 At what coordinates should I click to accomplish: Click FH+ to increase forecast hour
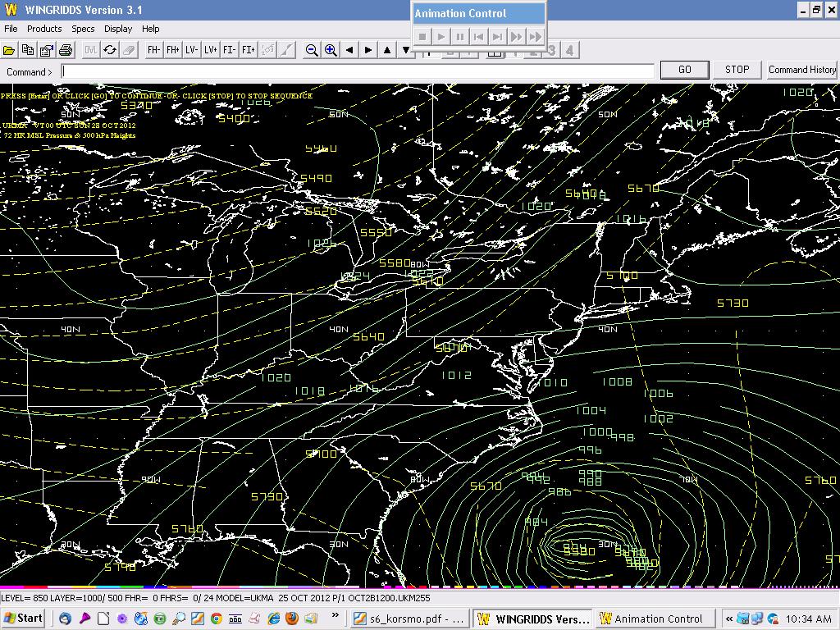pos(172,50)
